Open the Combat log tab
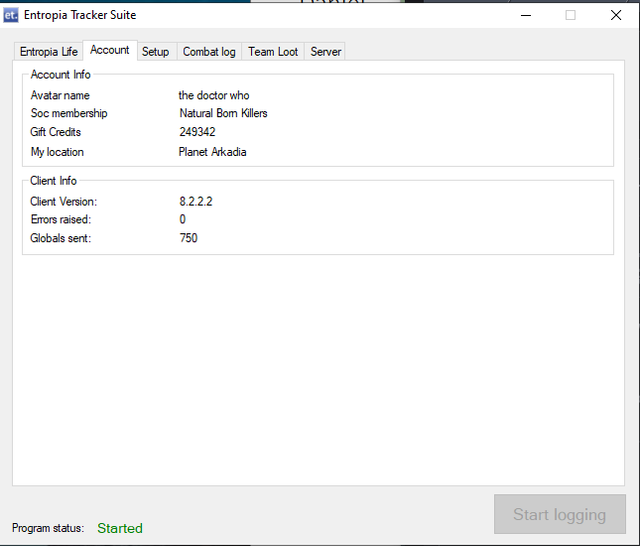Screen dimensions: 640x546 tap(209, 52)
